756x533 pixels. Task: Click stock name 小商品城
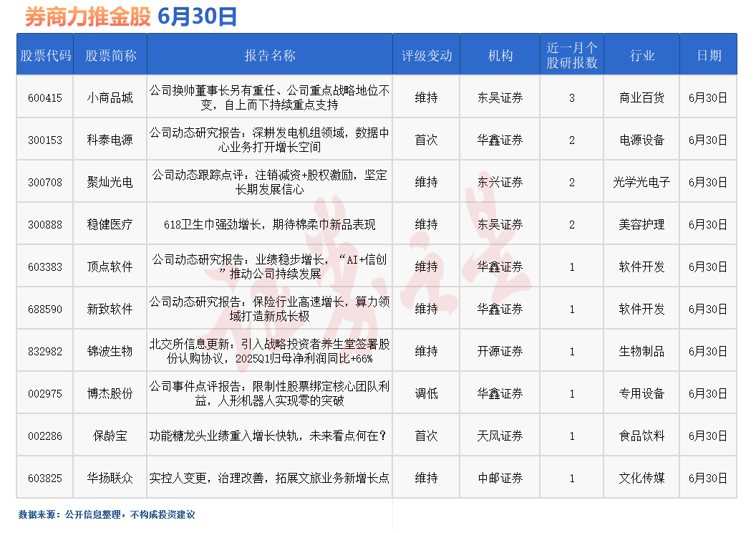[x=110, y=98]
